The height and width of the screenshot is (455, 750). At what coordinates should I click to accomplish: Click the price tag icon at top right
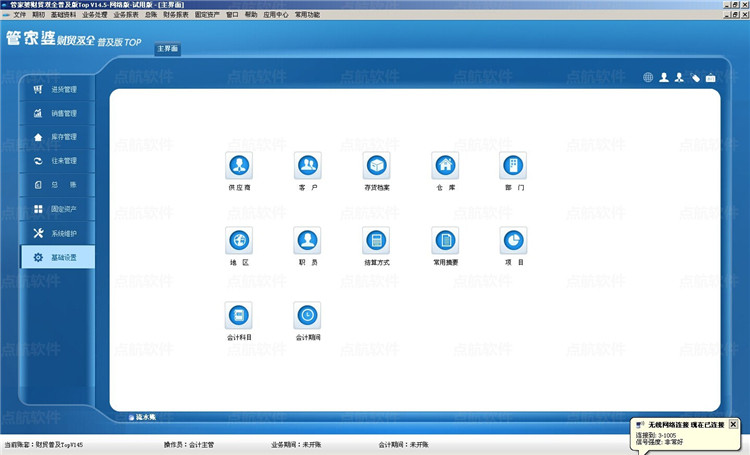click(x=695, y=77)
